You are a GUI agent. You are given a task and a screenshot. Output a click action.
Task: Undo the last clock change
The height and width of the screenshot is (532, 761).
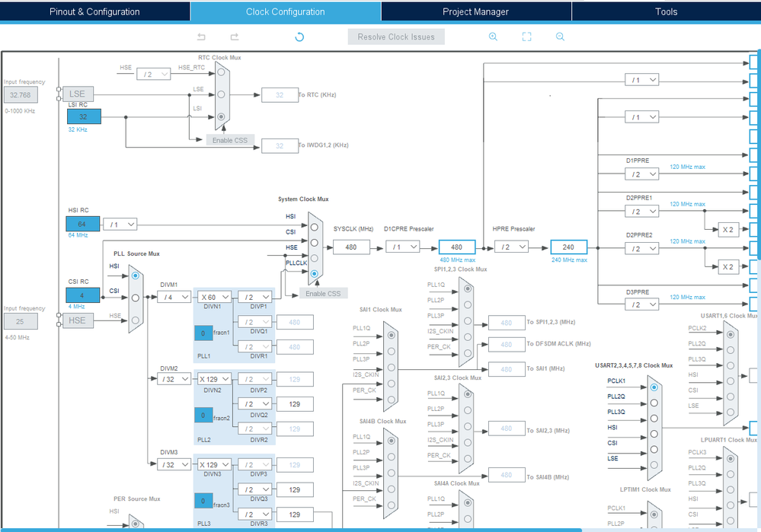coord(201,37)
